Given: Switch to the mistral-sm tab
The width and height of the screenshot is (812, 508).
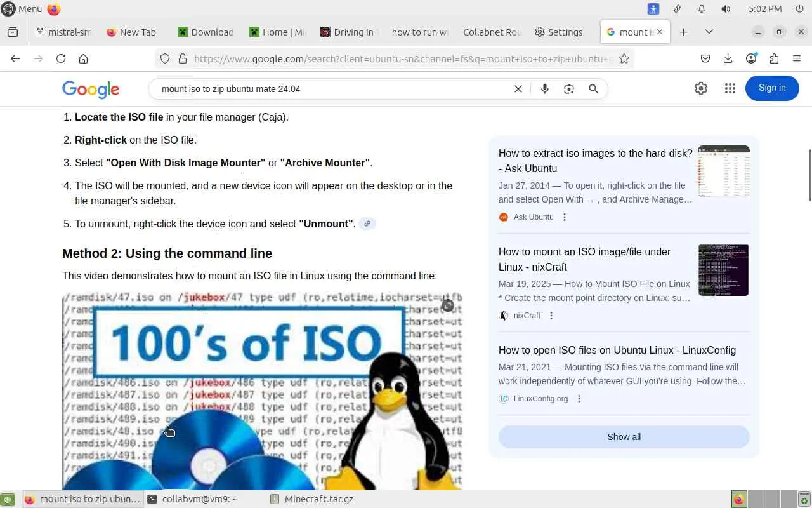Looking at the screenshot, I should click(x=63, y=32).
